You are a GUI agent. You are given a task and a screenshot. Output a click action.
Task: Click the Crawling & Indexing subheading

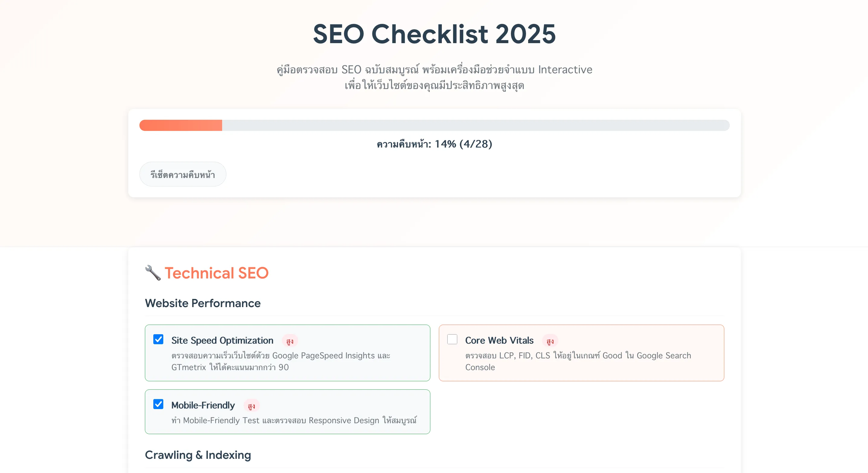[198, 455]
